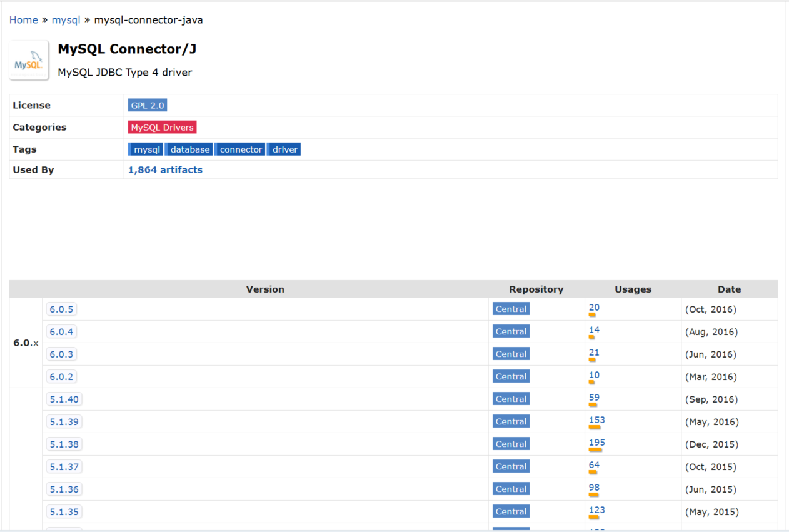Open version 6.0.4
789x532 pixels.
tap(61, 332)
